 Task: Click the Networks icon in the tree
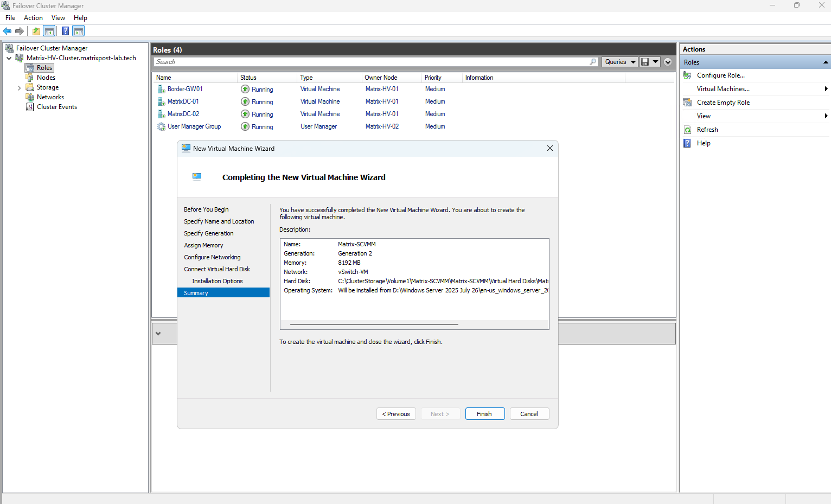(x=30, y=97)
